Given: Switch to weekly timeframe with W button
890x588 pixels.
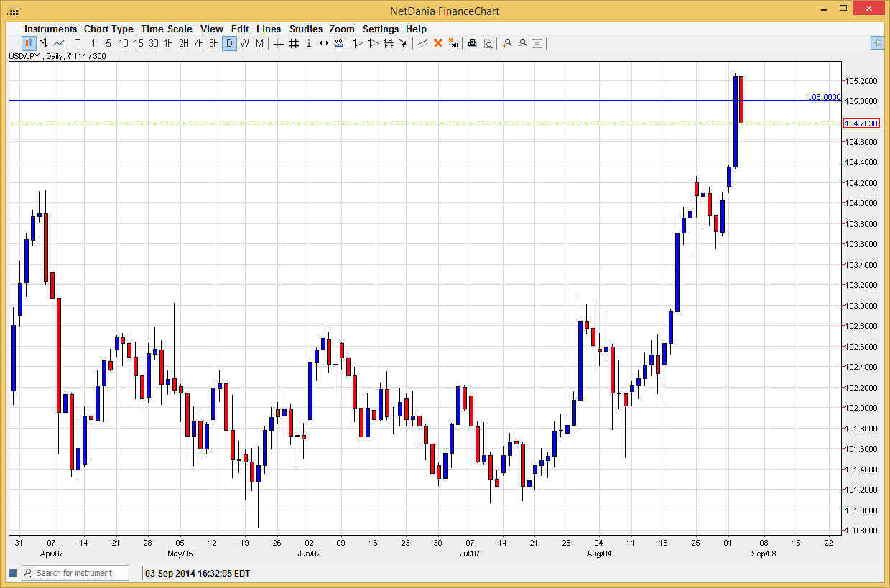Looking at the screenshot, I should tap(244, 43).
